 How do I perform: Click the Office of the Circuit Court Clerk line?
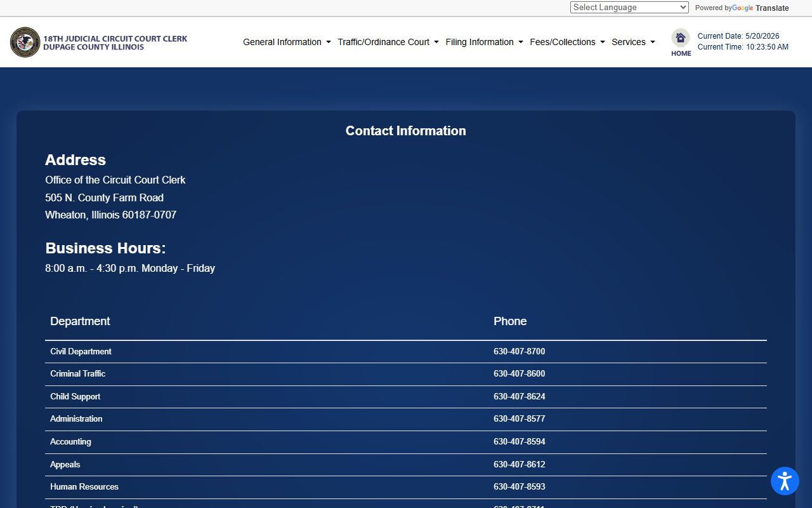(x=115, y=180)
